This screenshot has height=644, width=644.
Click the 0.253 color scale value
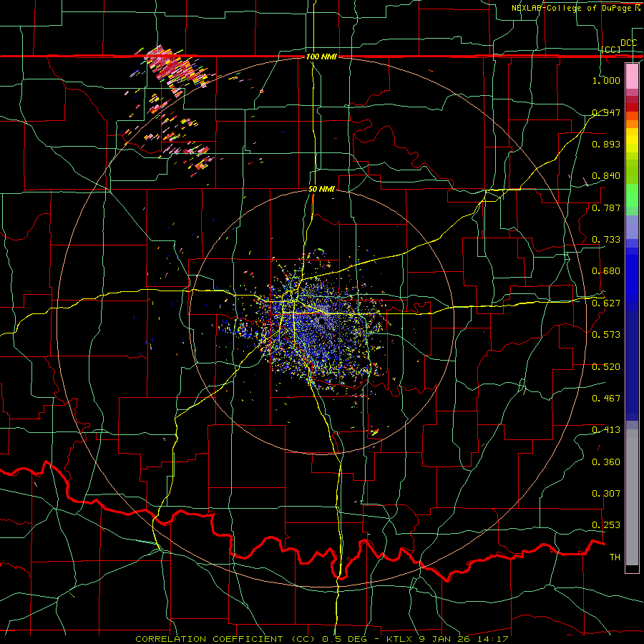(606, 525)
